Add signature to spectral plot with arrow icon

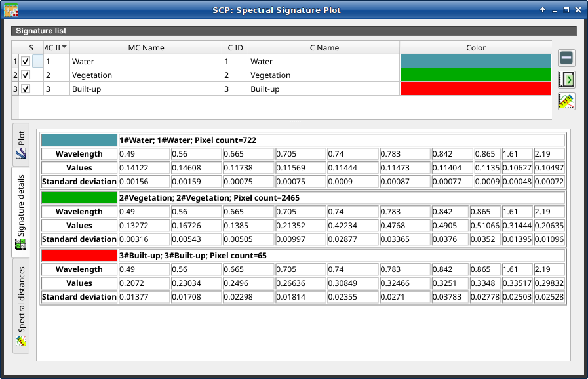pos(566,79)
